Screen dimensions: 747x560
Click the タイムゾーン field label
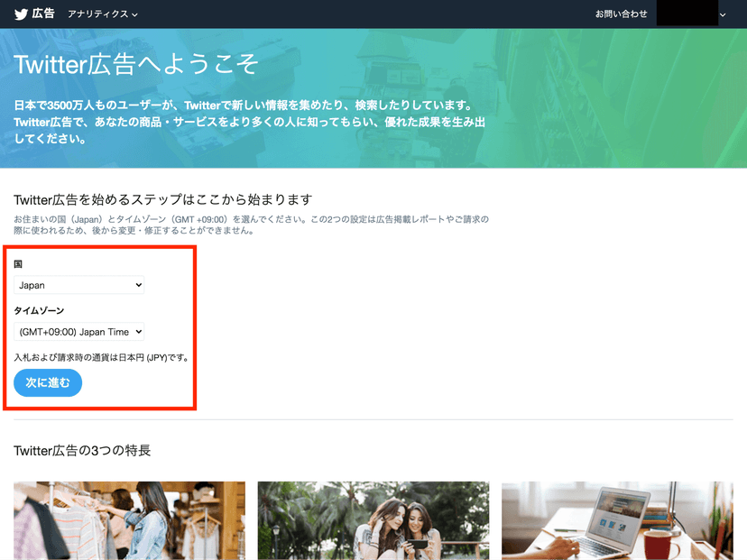point(39,310)
